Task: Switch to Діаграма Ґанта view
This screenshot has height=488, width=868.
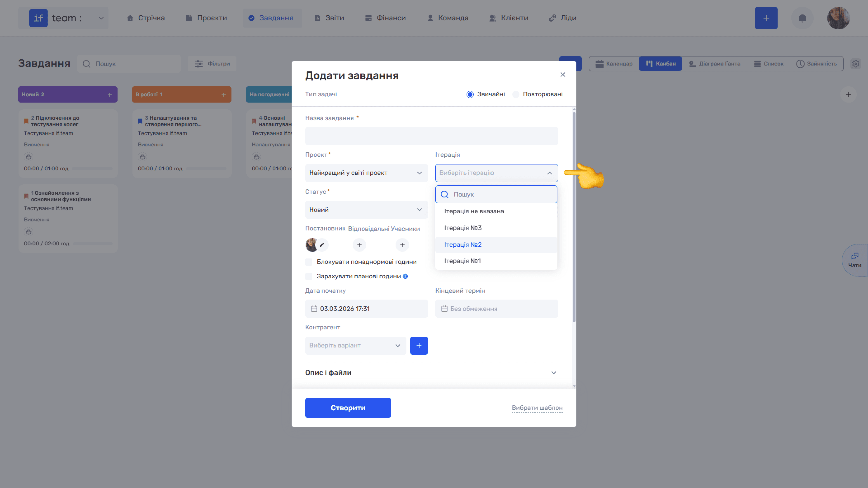Action: 715,64
